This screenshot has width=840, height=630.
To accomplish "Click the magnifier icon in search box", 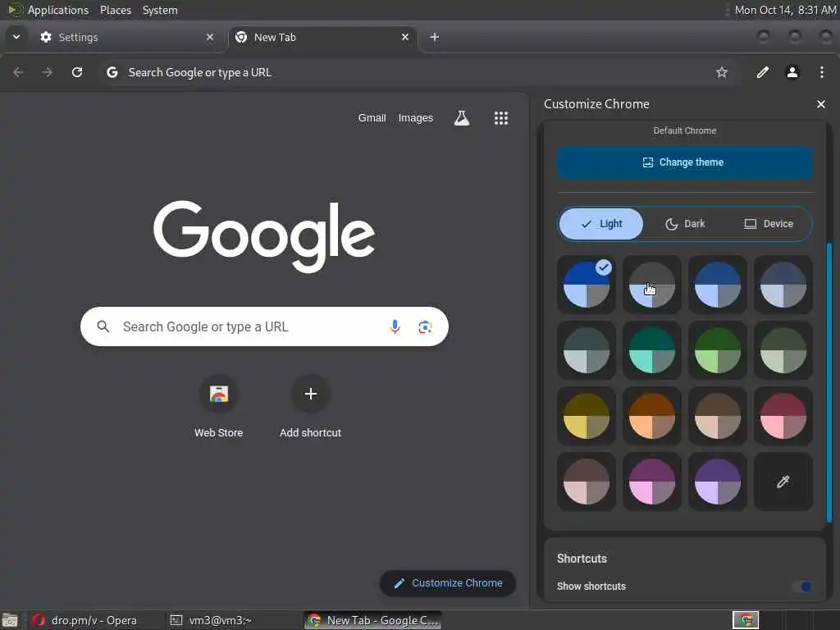I will click(x=103, y=326).
